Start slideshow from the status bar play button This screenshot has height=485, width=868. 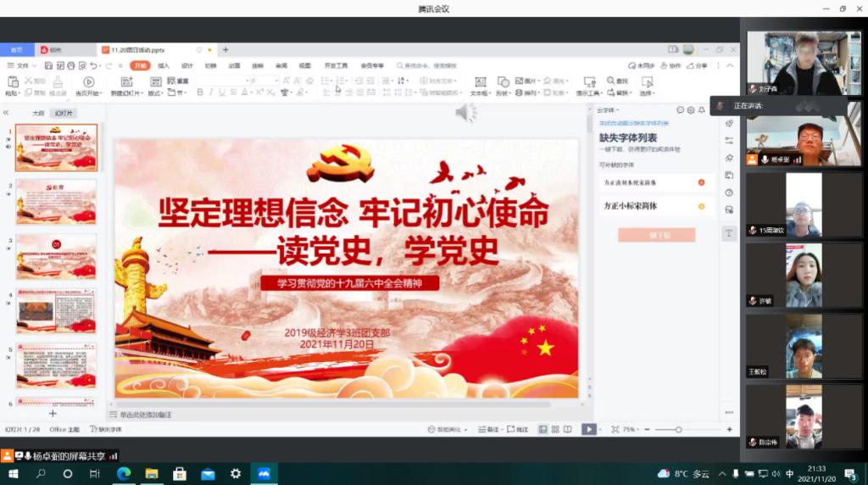pyautogui.click(x=588, y=430)
